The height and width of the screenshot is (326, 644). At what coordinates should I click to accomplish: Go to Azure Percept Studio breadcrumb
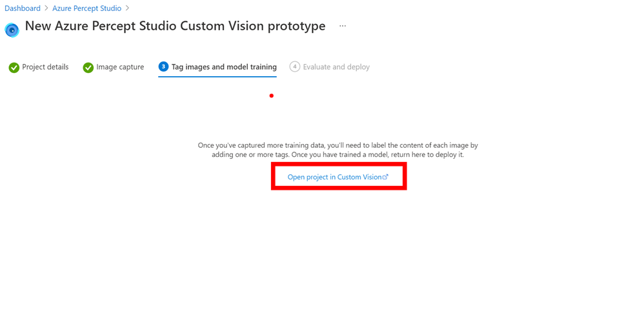coord(86,8)
